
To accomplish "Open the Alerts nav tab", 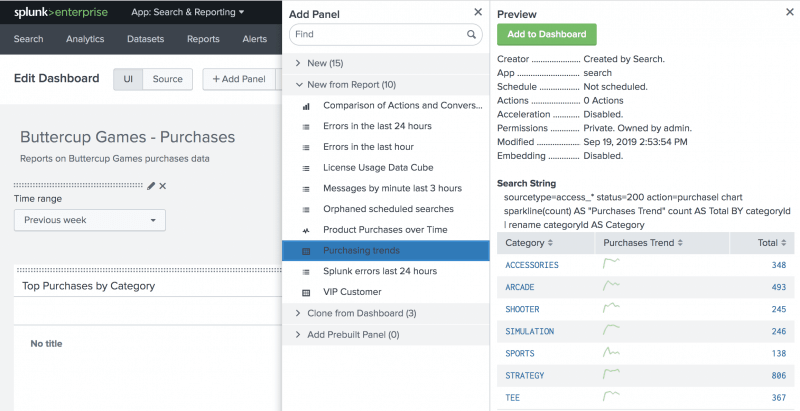I will click(255, 39).
